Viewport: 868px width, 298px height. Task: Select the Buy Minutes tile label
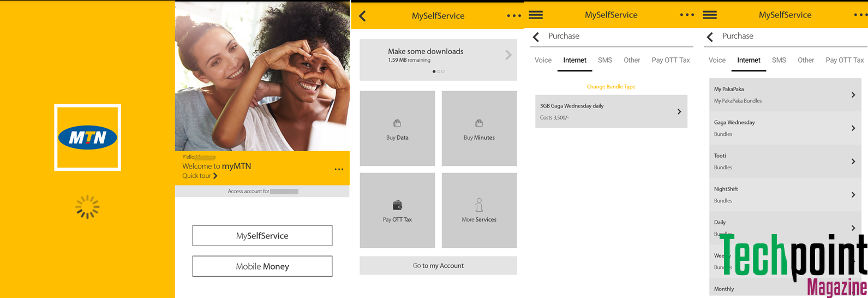pos(479,138)
